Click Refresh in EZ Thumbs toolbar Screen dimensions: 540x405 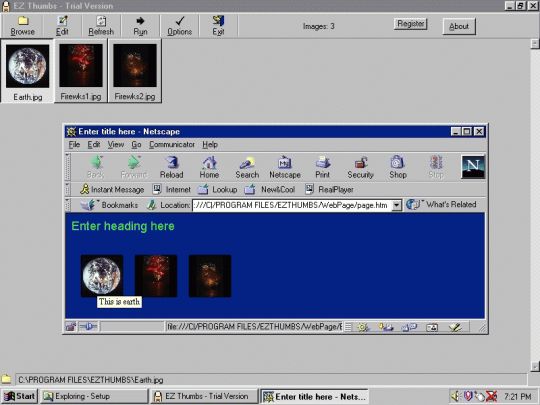click(101, 26)
